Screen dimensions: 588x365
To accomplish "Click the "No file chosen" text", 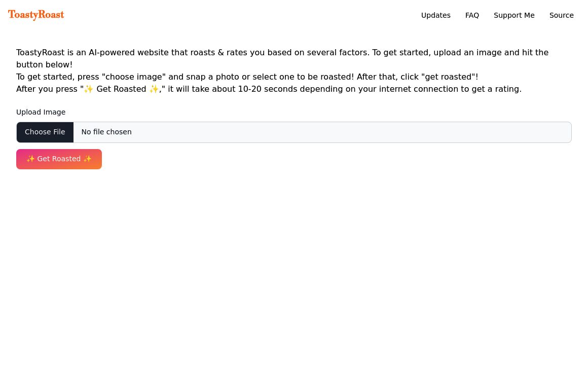I will [x=106, y=132].
